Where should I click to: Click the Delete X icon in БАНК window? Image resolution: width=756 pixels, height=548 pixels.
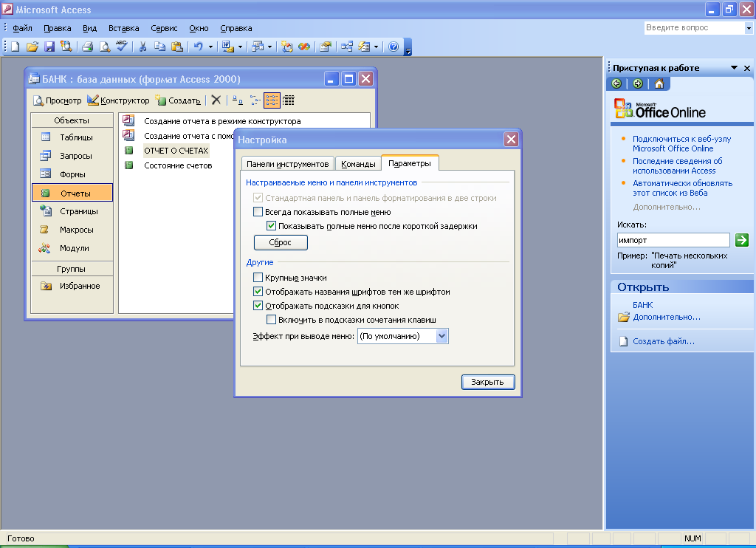tap(216, 100)
